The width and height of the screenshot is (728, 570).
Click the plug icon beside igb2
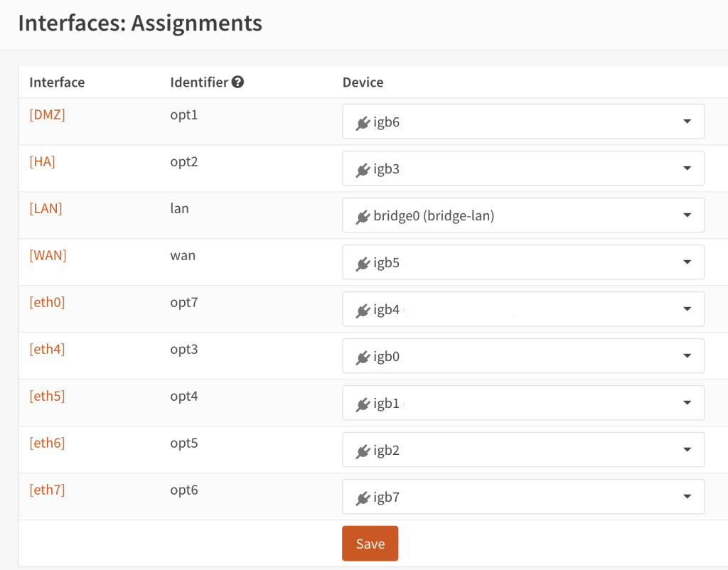pyautogui.click(x=363, y=451)
